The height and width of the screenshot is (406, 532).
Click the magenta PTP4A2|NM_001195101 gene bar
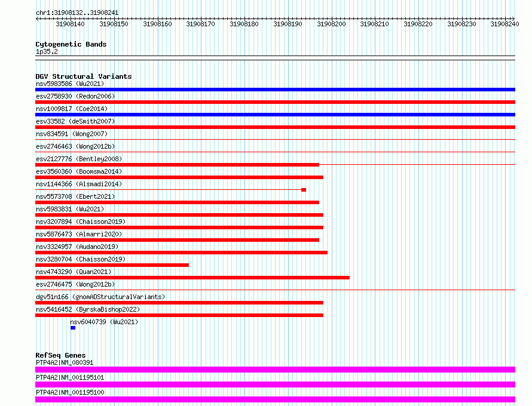pos(275,385)
